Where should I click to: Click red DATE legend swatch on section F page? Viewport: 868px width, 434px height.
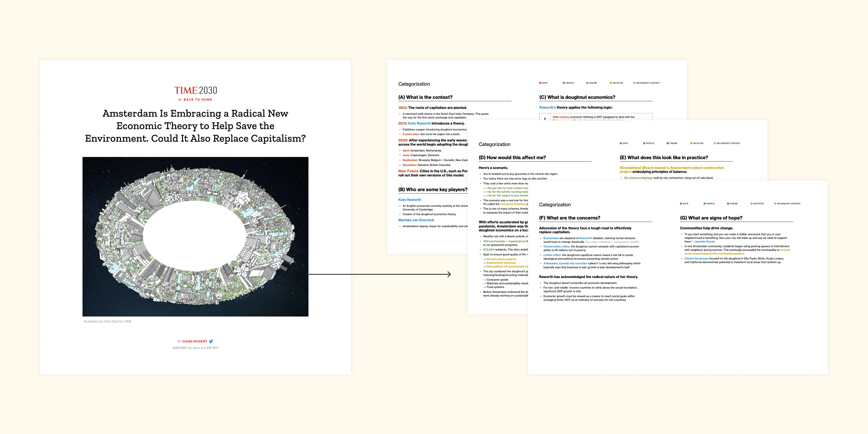coord(681,204)
